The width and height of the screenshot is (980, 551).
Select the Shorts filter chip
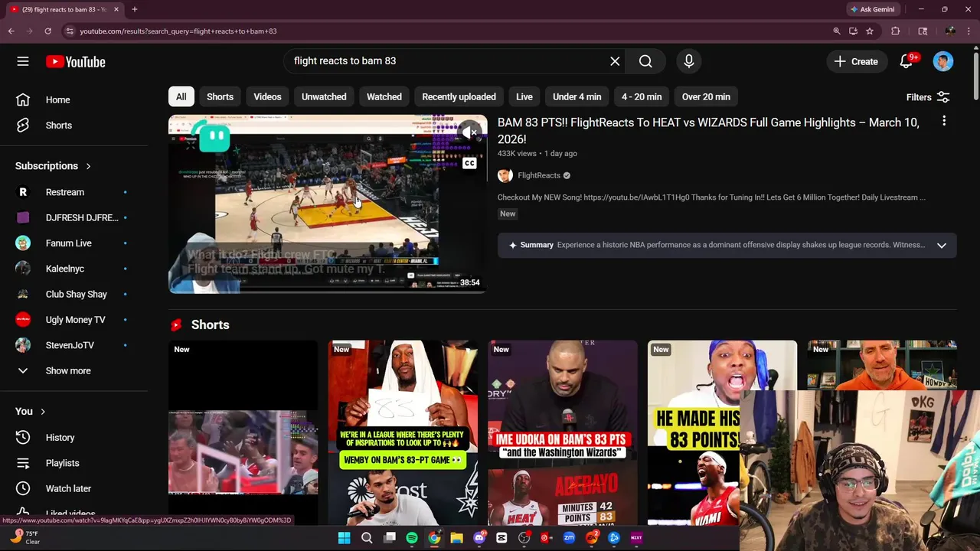pyautogui.click(x=220, y=96)
